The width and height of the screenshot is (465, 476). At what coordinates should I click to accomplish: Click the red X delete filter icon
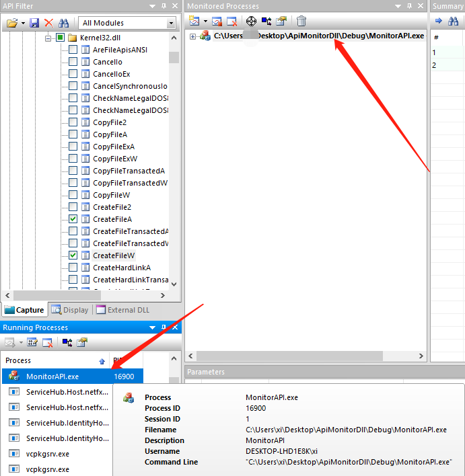pyautogui.click(x=48, y=23)
